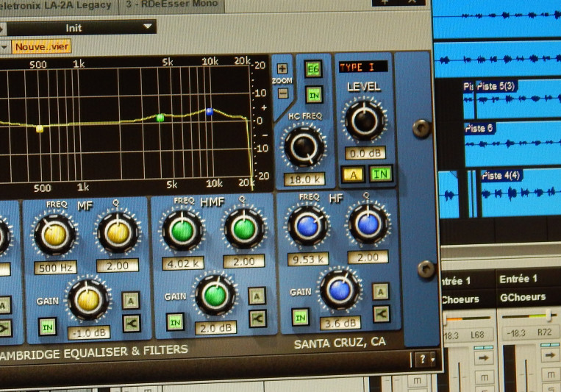This screenshot has height=392, width=561.
Task: Click the LEVEL knob
Action: [365, 121]
